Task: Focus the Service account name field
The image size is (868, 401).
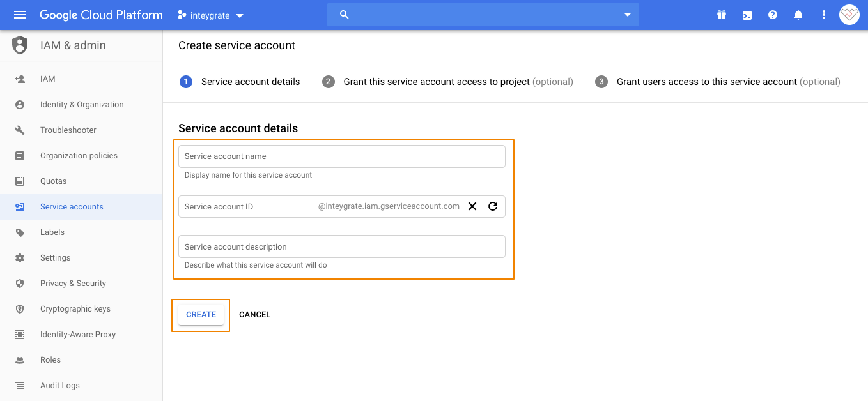Action: point(342,156)
